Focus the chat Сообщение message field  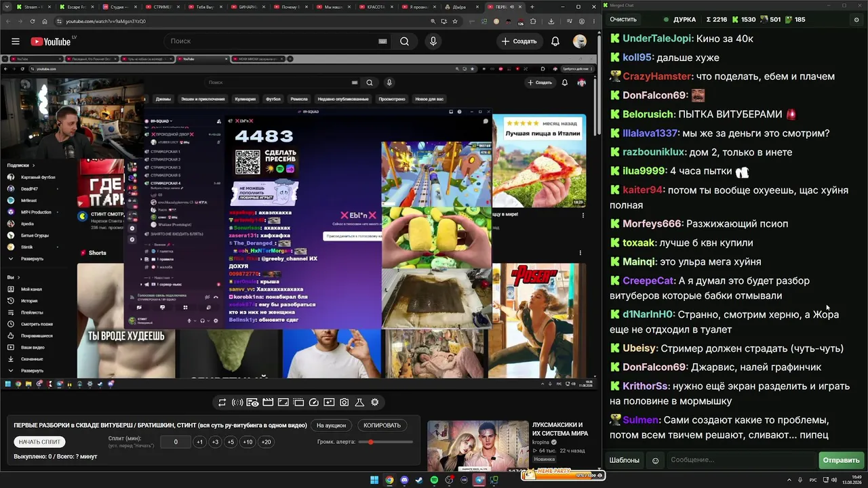tap(741, 461)
